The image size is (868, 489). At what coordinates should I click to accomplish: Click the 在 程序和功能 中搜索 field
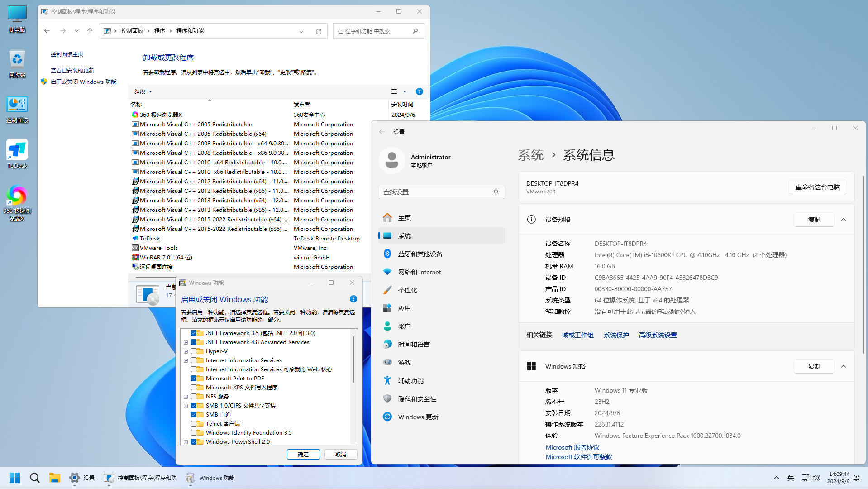378,31
